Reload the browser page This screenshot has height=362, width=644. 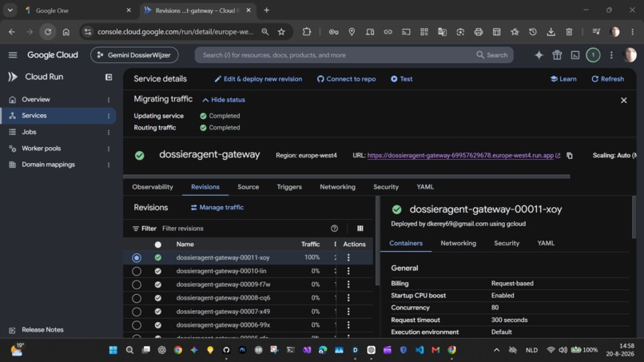[x=48, y=32]
